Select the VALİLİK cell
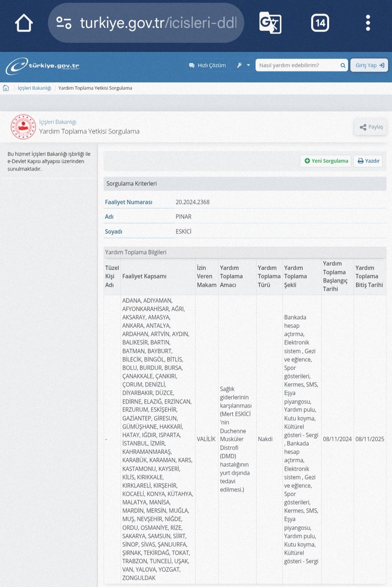The height and width of the screenshot is (587, 392). click(206, 439)
